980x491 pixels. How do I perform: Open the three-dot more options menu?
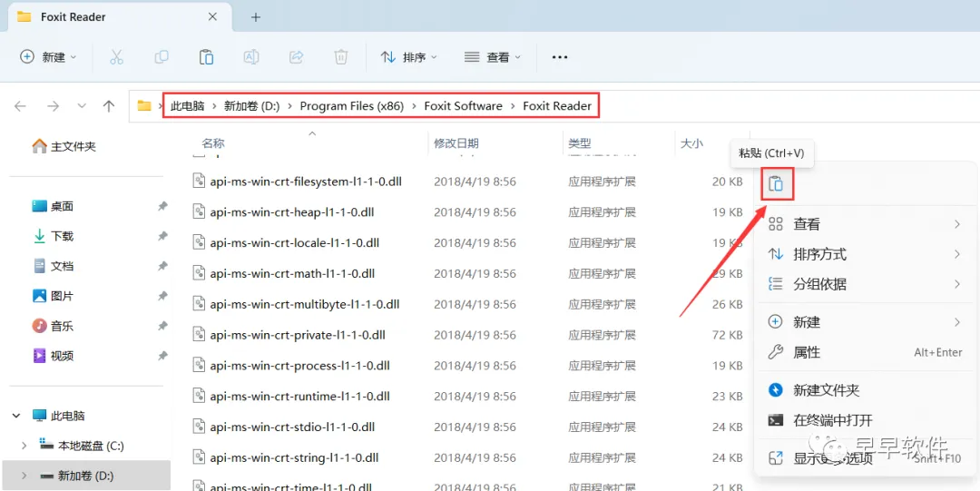(x=559, y=57)
